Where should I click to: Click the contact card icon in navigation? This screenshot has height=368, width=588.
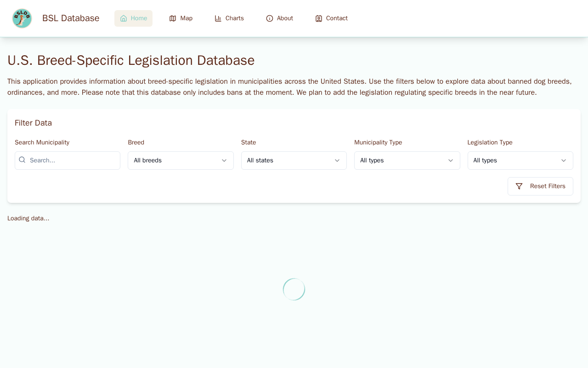pos(319,18)
